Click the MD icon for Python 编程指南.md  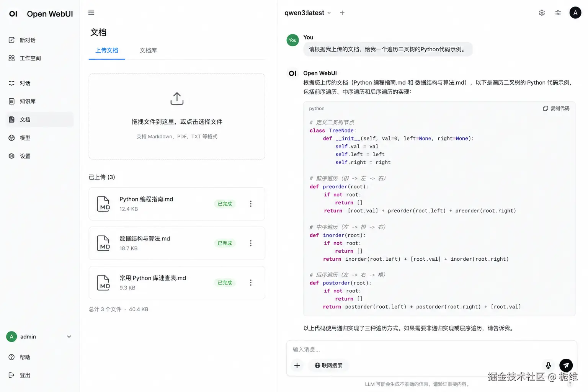point(103,204)
